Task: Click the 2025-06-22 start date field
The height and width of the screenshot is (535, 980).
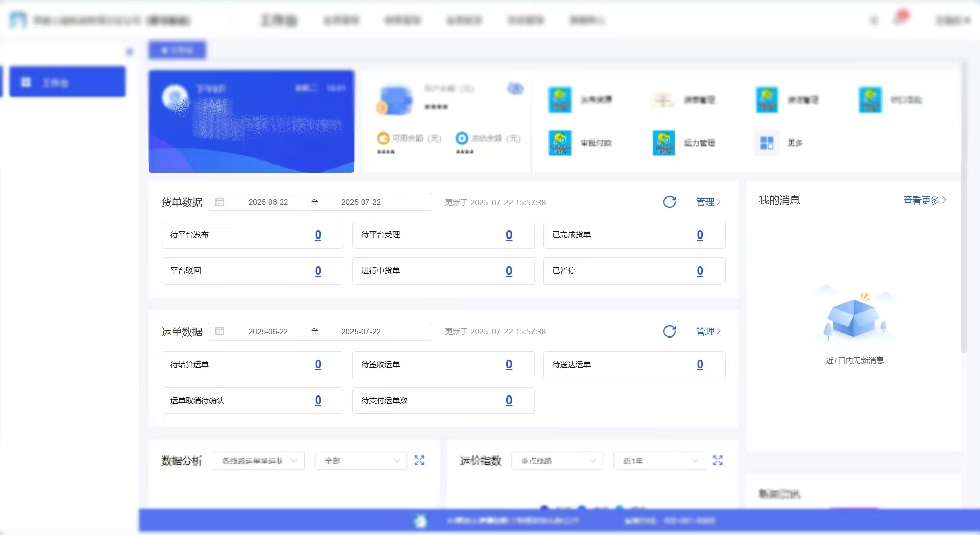Action: pos(268,202)
